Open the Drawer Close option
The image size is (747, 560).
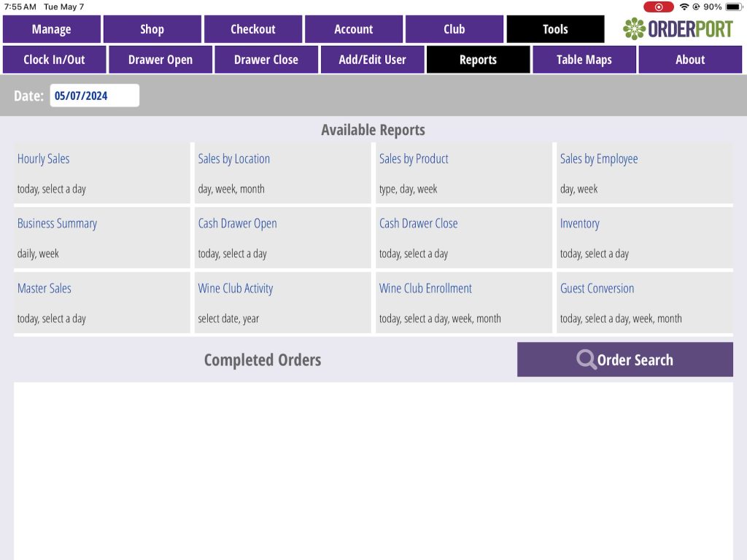[x=266, y=60]
